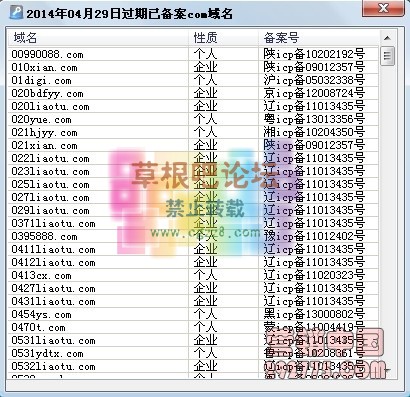Click record number 陕icp备10202192号
Screen dimensions: 410x397
pyautogui.click(x=314, y=54)
